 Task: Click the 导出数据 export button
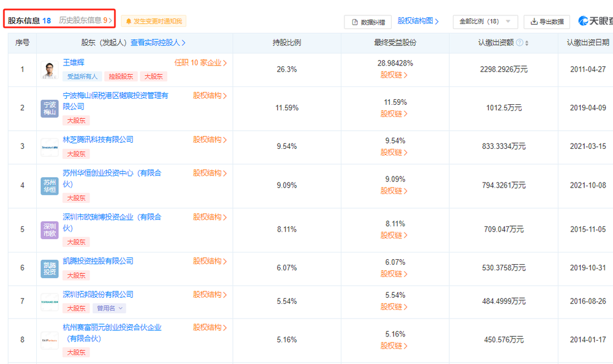tap(547, 22)
